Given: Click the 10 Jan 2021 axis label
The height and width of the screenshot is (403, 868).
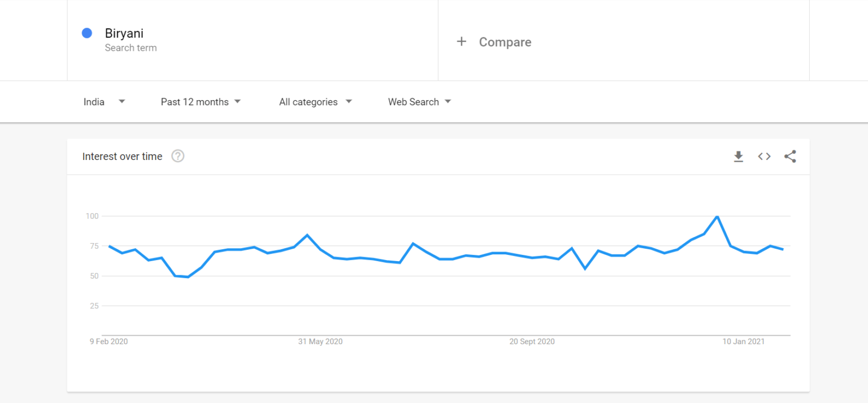Looking at the screenshot, I should pyautogui.click(x=744, y=341).
